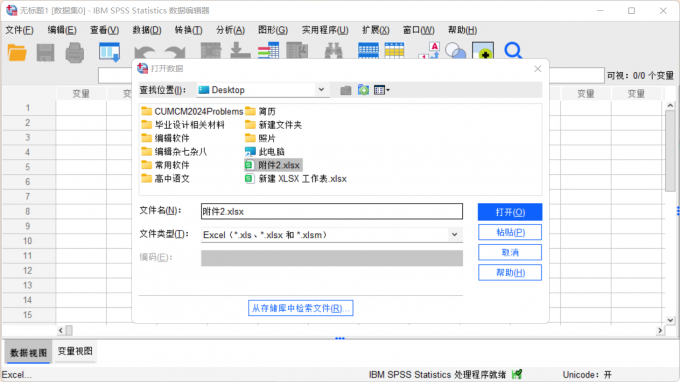This screenshot has height=382, width=680.
Task: Click the Save floppy disk toolbar icon
Action: pyautogui.click(x=46, y=52)
